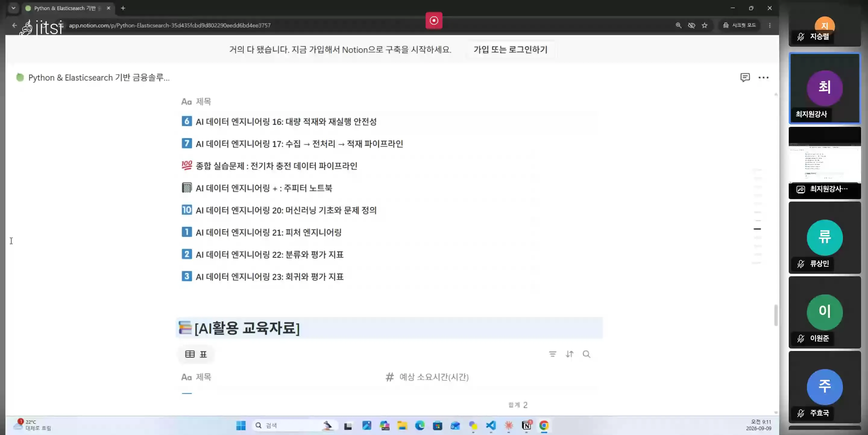Screen dimensions: 868x435
Task: Click the Jitsi recording indicator icon
Action: click(434, 20)
